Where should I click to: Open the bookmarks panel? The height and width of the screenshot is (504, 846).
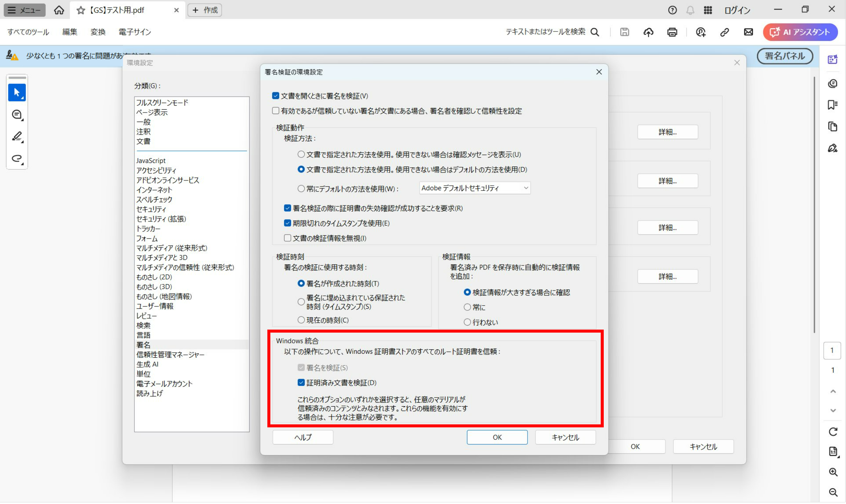pos(832,105)
